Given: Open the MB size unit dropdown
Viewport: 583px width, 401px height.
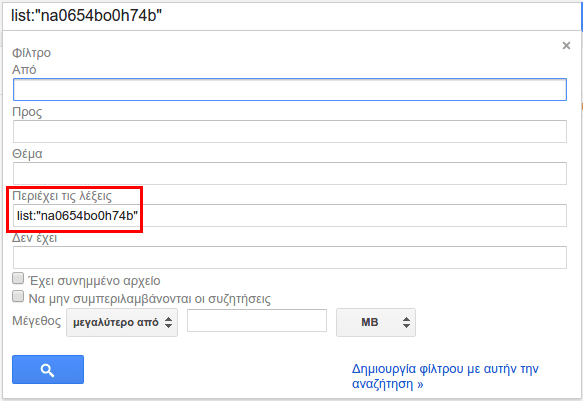Looking at the screenshot, I should coord(376,322).
